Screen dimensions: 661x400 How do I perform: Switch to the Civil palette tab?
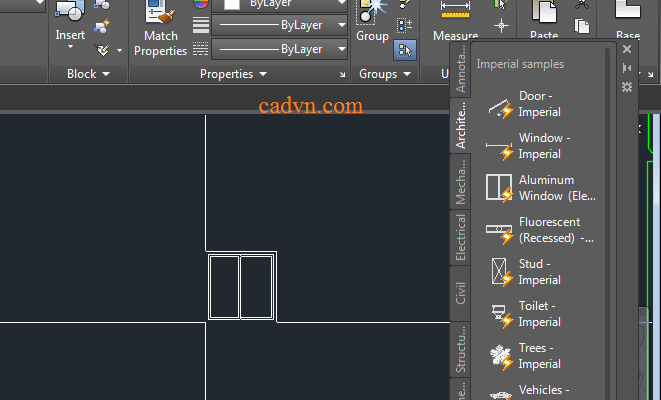pos(461,293)
